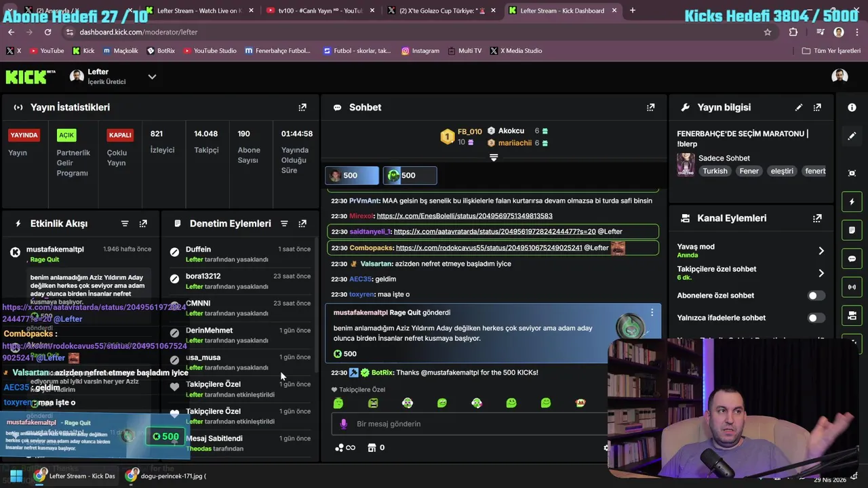Open the Multi TV bookmark
Viewport: 868px width, 488px height.
[465, 51]
